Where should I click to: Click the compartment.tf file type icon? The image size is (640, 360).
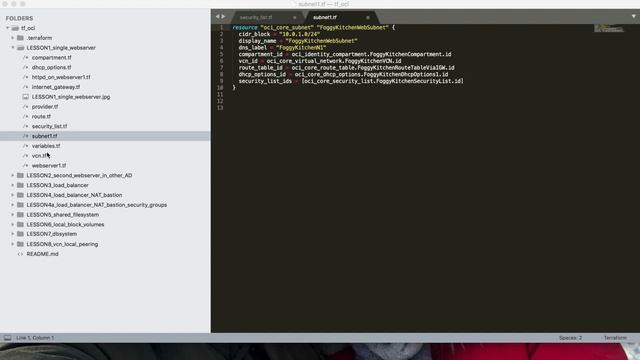click(26, 58)
